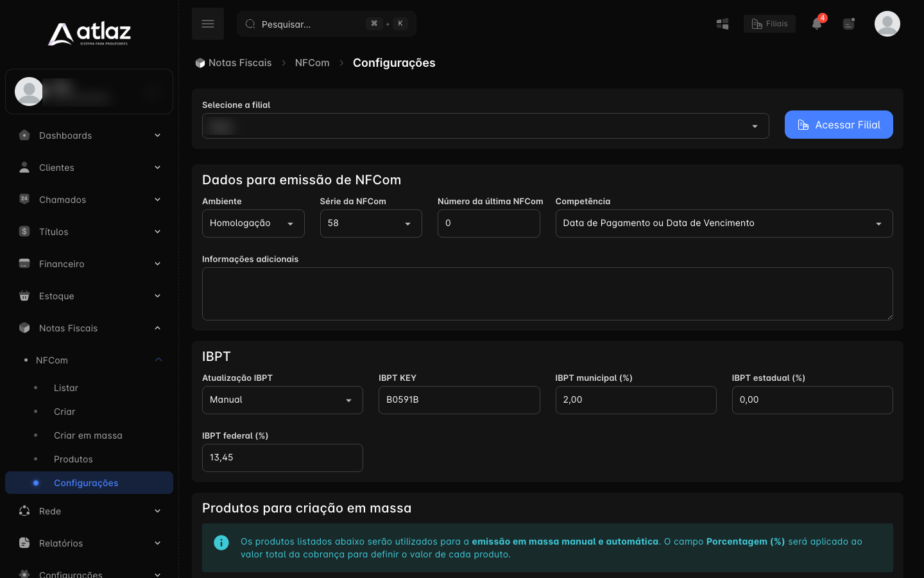Click the Estoque basket icon
This screenshot has height=578, width=924.
tap(24, 295)
